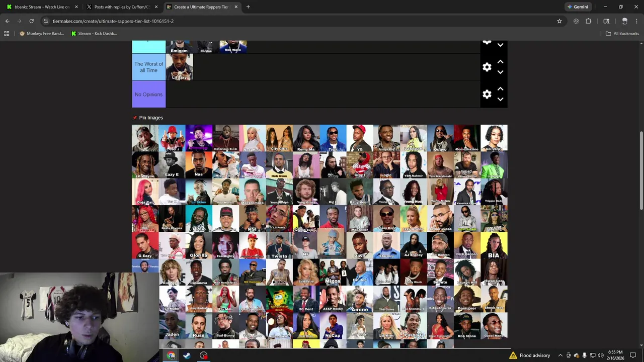Open the volume control in tray
The image size is (644, 362).
[600, 355]
